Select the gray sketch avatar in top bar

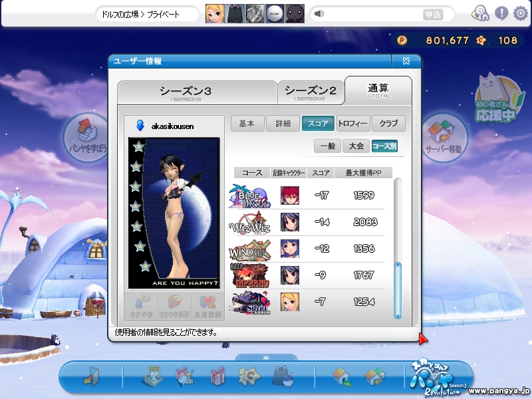(x=255, y=13)
